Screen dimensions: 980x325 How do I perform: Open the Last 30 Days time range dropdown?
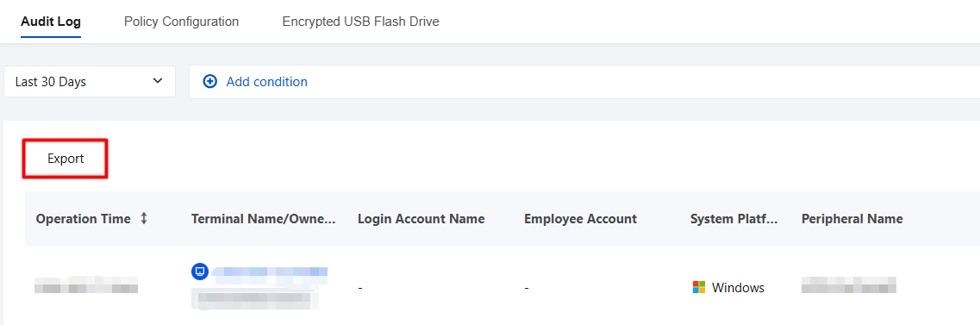[90, 81]
